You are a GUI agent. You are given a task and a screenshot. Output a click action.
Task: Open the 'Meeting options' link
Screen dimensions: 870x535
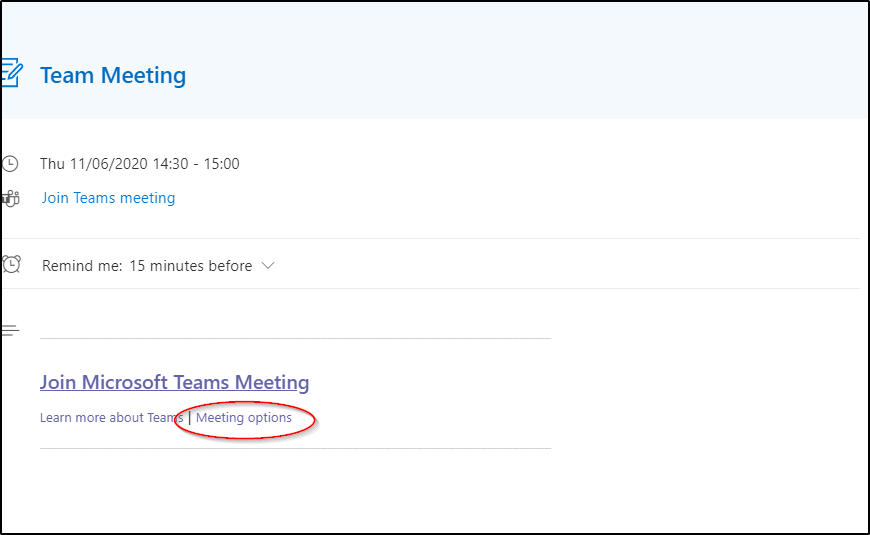[244, 417]
